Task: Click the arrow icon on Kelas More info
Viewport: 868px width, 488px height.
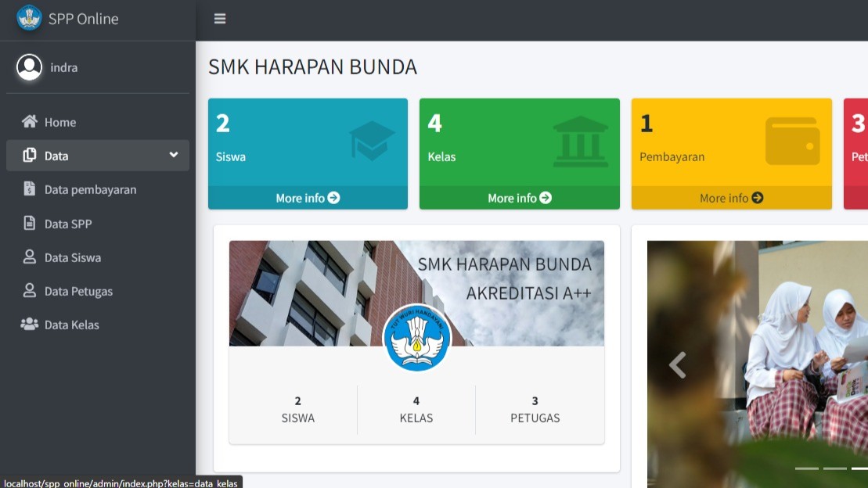Action: 546,198
